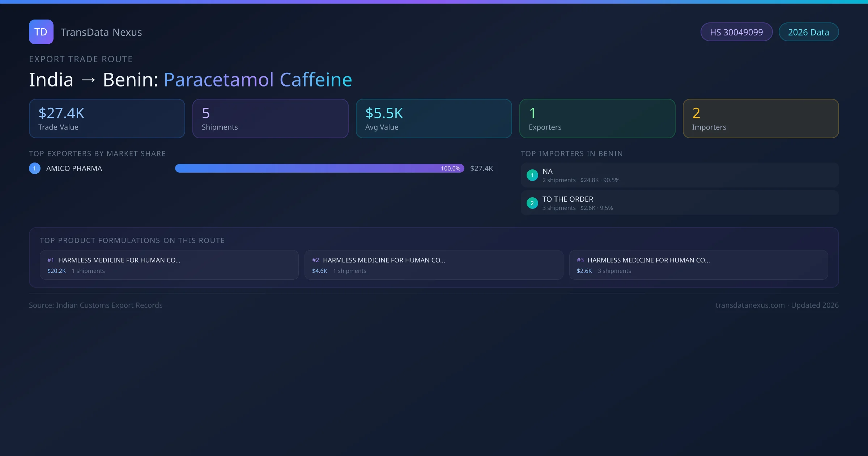Select rank badge 1 next to AMICO PHARMA
Screen dimensions: 868x456
[34, 168]
